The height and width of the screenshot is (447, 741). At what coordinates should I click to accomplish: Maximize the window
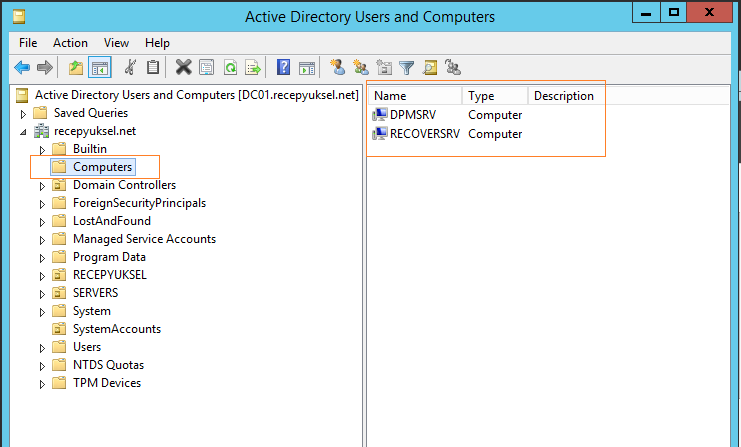673,12
